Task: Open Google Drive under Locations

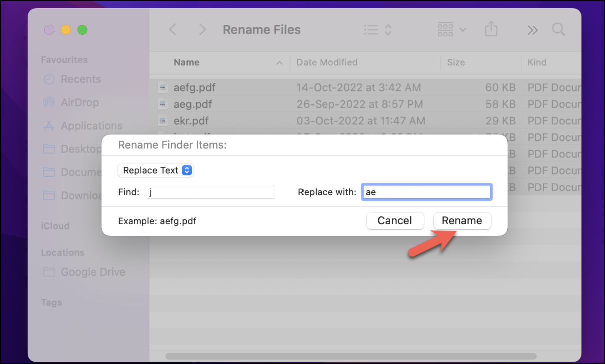Action: (x=93, y=272)
